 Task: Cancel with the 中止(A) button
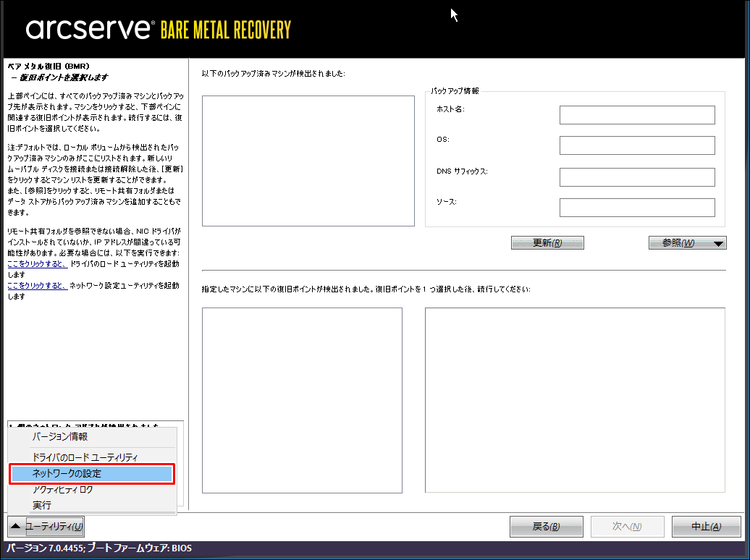(707, 527)
